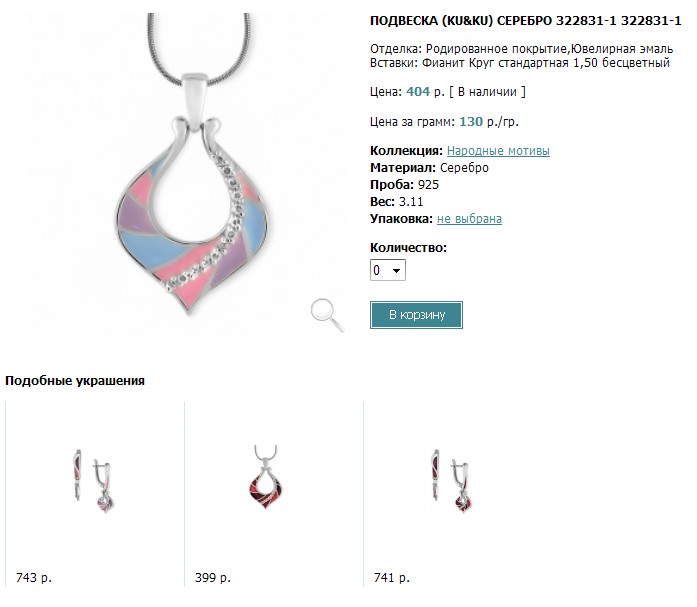
Task: Click the В наличии availability status
Action: [x=487, y=92]
